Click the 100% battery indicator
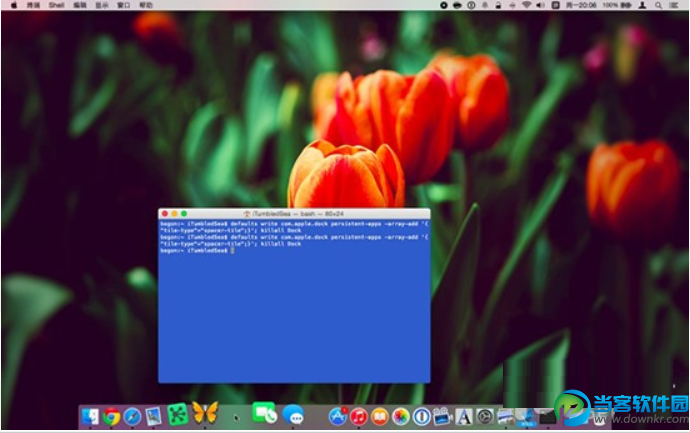This screenshot has width=690, height=433. [x=617, y=5]
